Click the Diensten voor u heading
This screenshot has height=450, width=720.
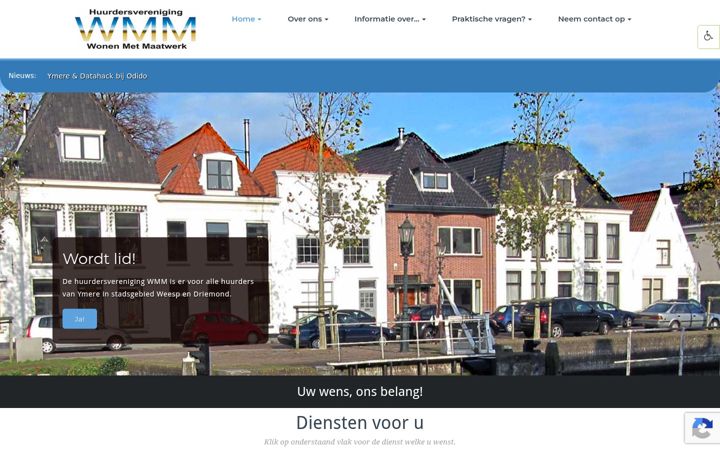pyautogui.click(x=360, y=422)
